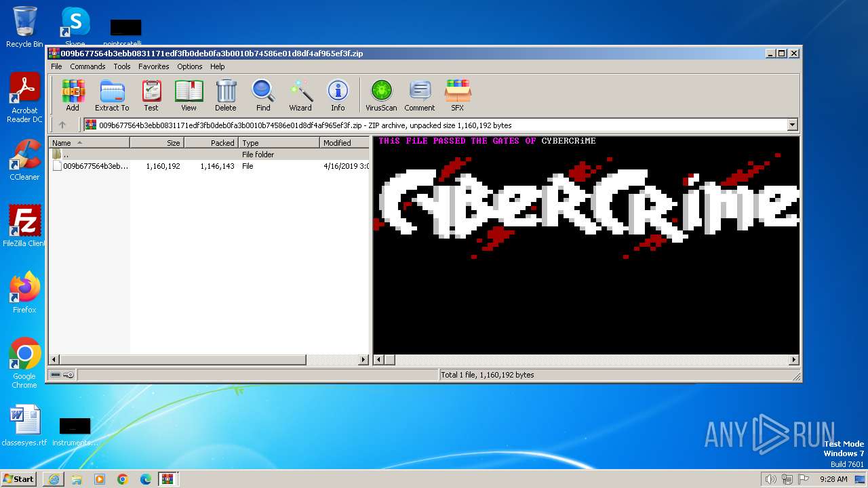Viewport: 868px width, 488px height.
Task: Open the View toolbar icon
Action: [x=189, y=96]
